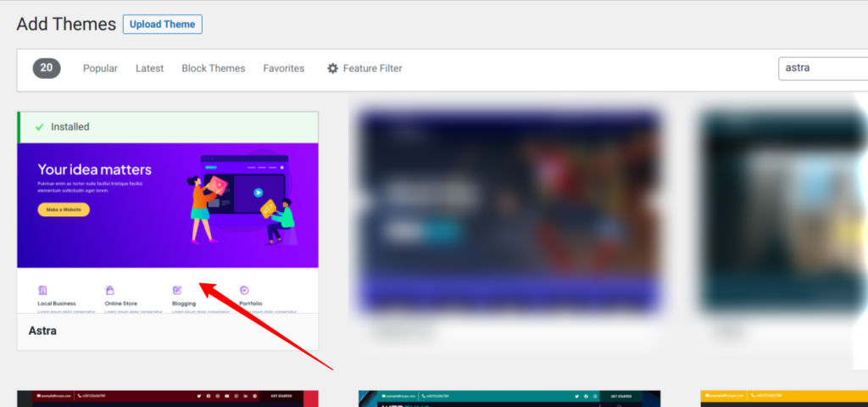The height and width of the screenshot is (407, 868).
Task: Click the Upload Theme button
Action: coord(162,25)
